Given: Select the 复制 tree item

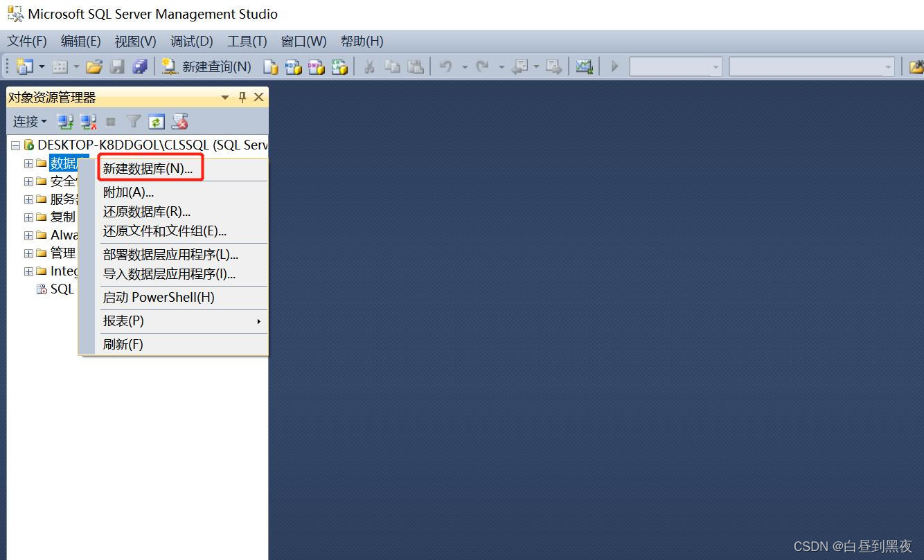Looking at the screenshot, I should coord(62,217).
